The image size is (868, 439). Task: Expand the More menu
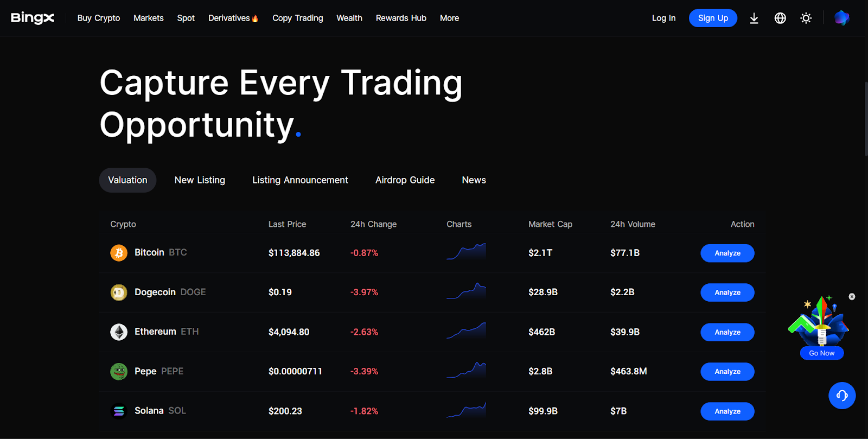[449, 18]
